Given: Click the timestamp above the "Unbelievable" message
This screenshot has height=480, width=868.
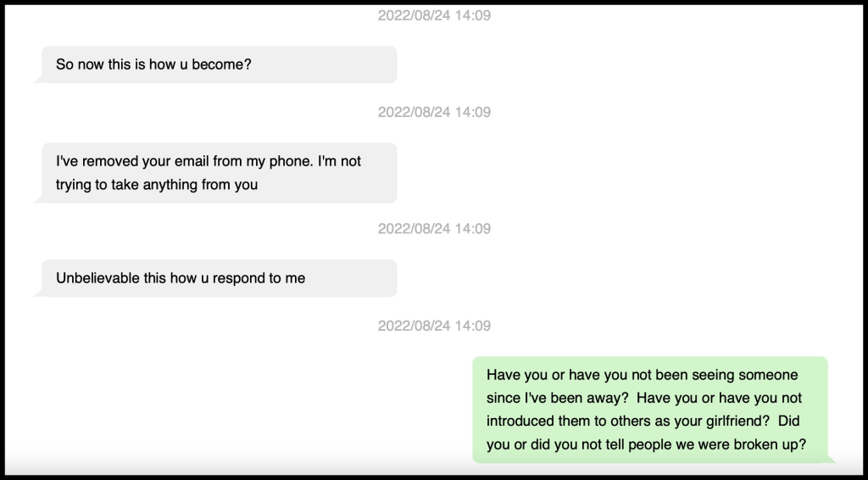Looking at the screenshot, I should coord(434,229).
